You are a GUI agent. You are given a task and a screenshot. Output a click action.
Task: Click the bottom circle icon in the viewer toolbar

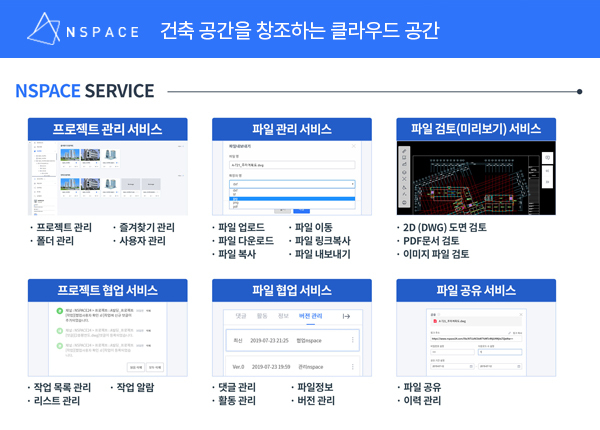[x=404, y=203]
